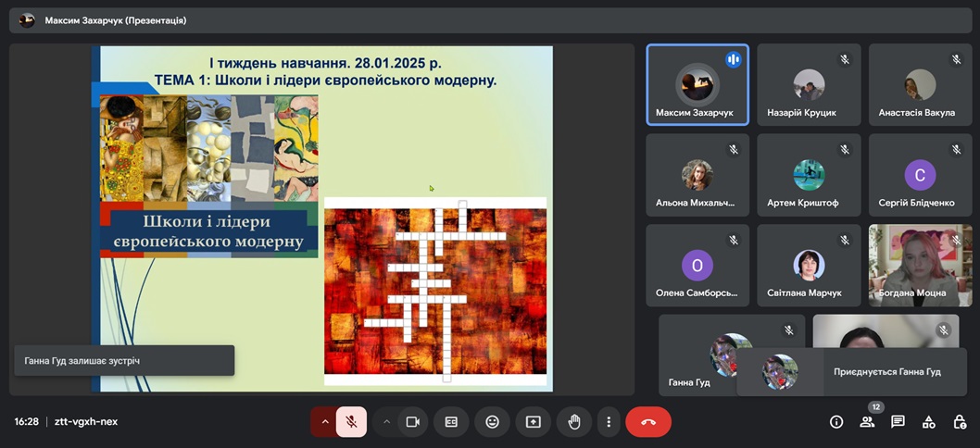Click muted mic icon on Артем Криштоф tile
Screen dimensions: 980x448
pos(845,150)
